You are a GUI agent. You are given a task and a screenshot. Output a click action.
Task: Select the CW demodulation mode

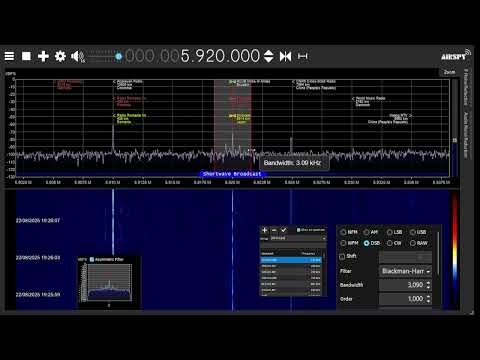394,243
